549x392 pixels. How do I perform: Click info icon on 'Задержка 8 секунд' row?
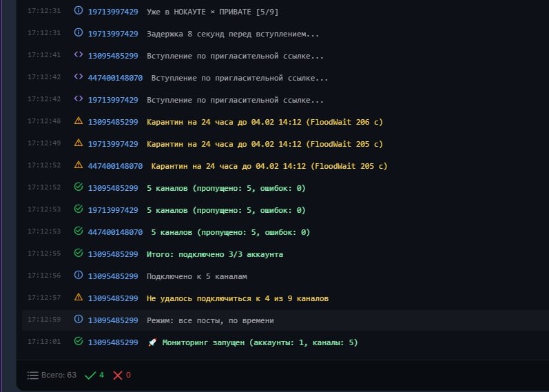click(x=79, y=32)
